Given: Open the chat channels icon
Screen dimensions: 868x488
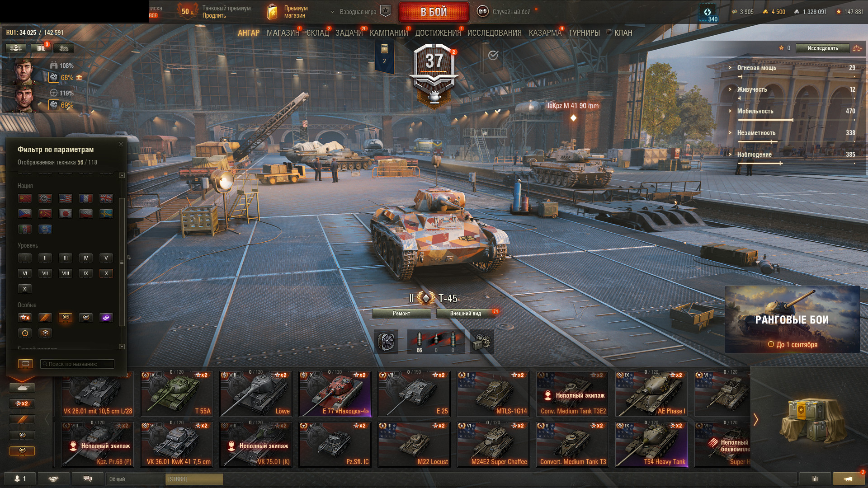Looking at the screenshot, I should 88,479.
